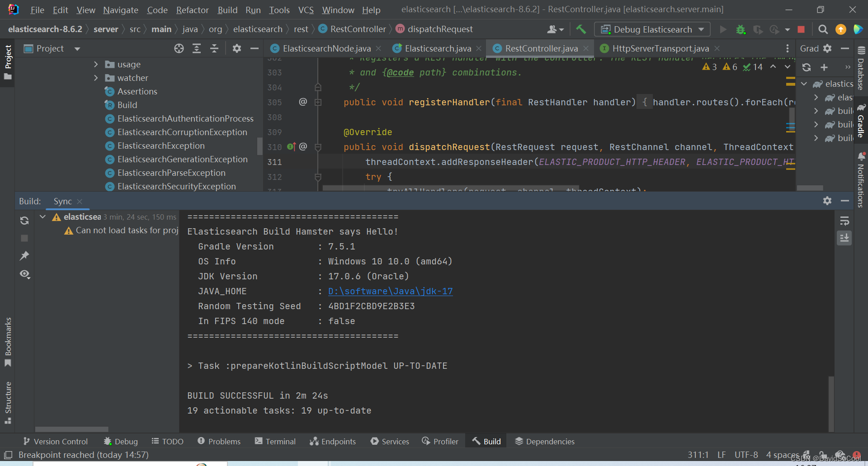The width and height of the screenshot is (868, 466).
Task: Go to next highlighted error arrow
Action: pyautogui.click(x=788, y=67)
